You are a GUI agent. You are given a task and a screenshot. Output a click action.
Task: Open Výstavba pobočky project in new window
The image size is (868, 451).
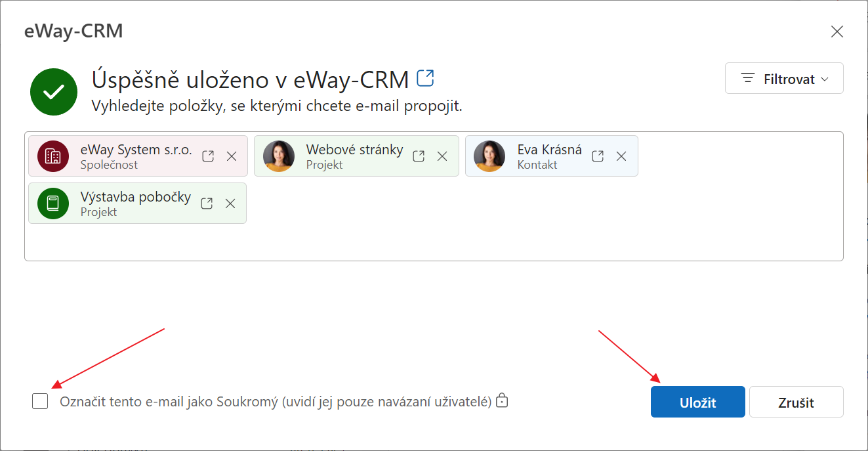click(207, 204)
